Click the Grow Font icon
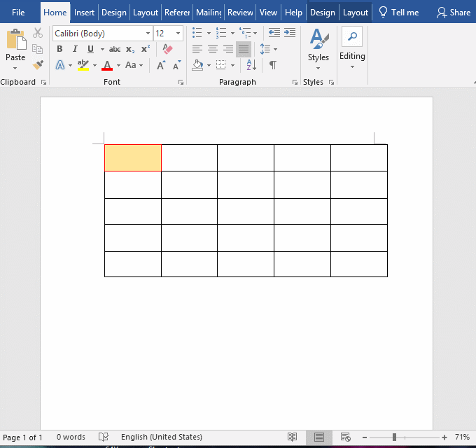This screenshot has height=448, width=476. [161, 65]
